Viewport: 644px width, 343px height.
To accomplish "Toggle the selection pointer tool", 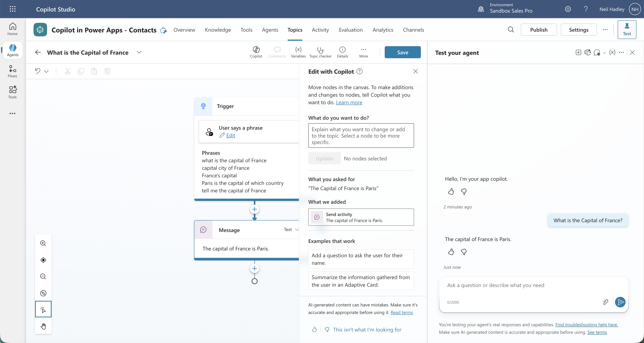I will click(43, 309).
